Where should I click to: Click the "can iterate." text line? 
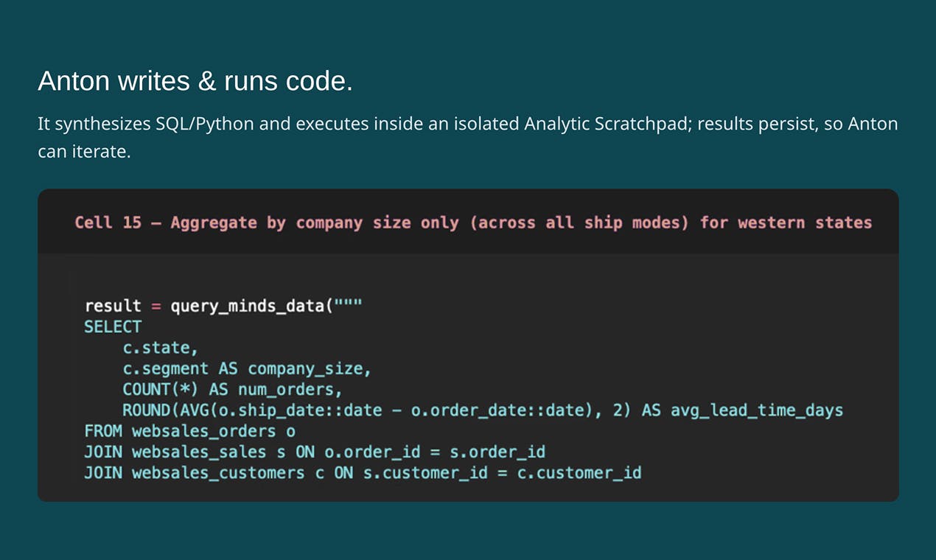84,153
